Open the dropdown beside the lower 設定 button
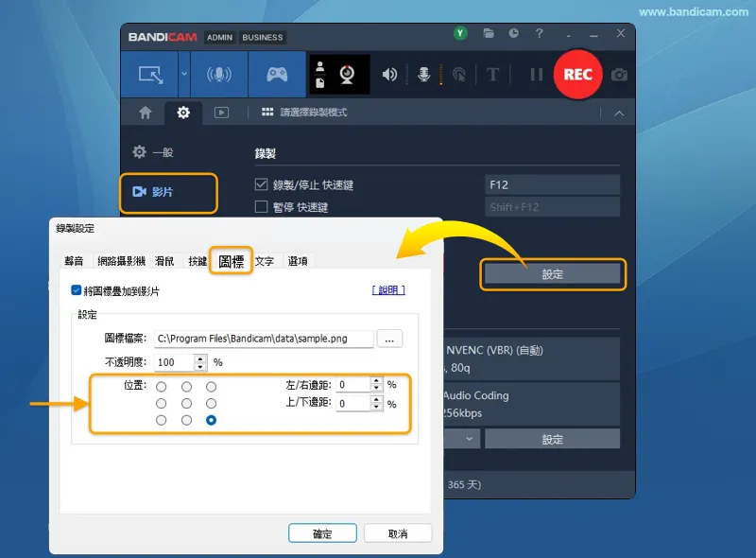756x558 pixels. coord(469,439)
